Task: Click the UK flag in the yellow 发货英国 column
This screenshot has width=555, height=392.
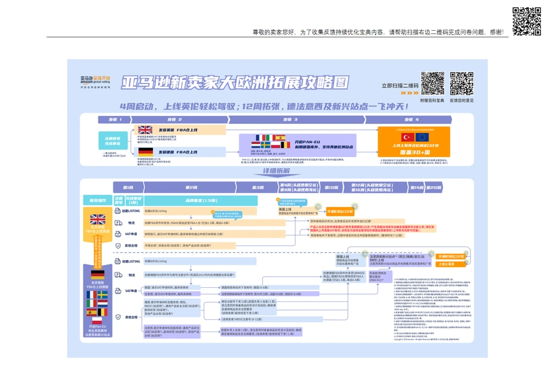Action: [x=97, y=219]
